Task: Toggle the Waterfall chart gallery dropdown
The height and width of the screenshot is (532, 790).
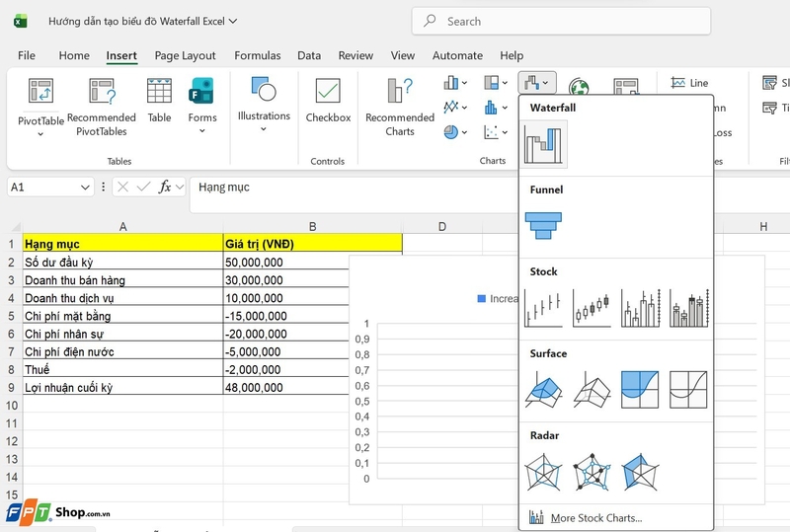Action: click(x=537, y=82)
